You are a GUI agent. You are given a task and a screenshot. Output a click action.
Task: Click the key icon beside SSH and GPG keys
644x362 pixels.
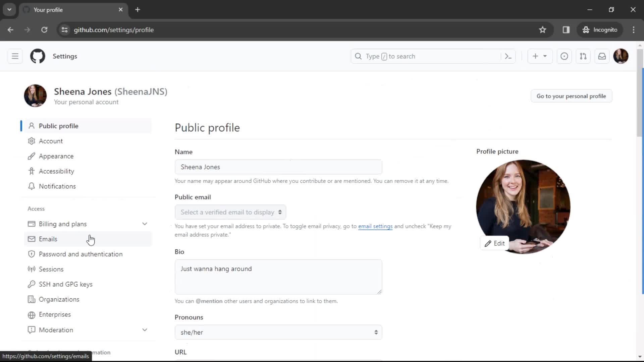tap(32, 284)
